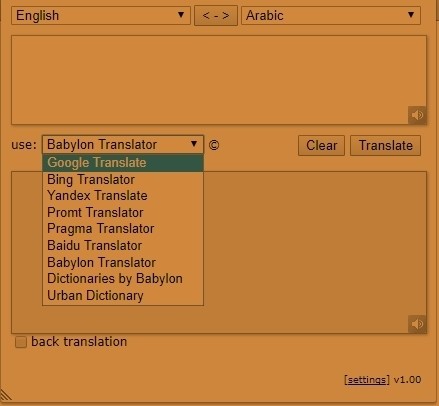Choose Dictionaries by Babylon from the list
The height and width of the screenshot is (406, 439).
123,279
